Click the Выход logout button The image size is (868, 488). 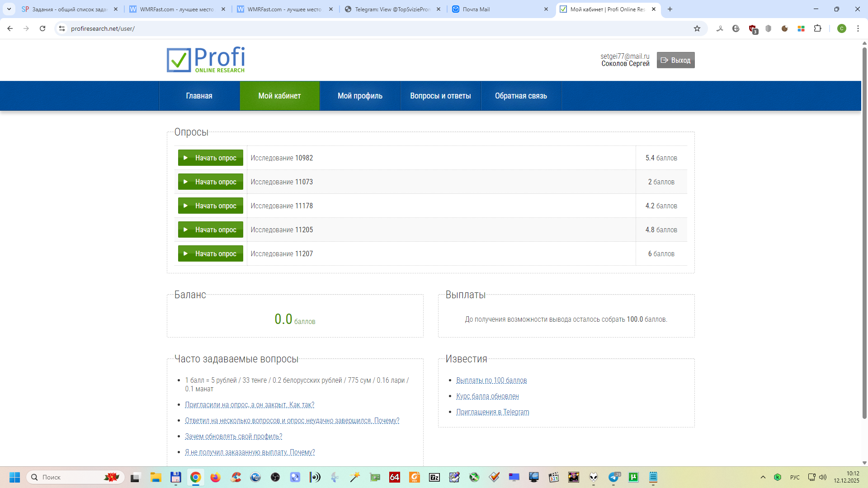point(675,60)
